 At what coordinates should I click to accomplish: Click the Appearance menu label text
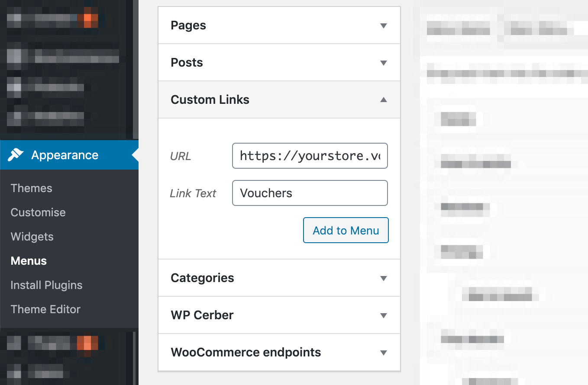[65, 155]
